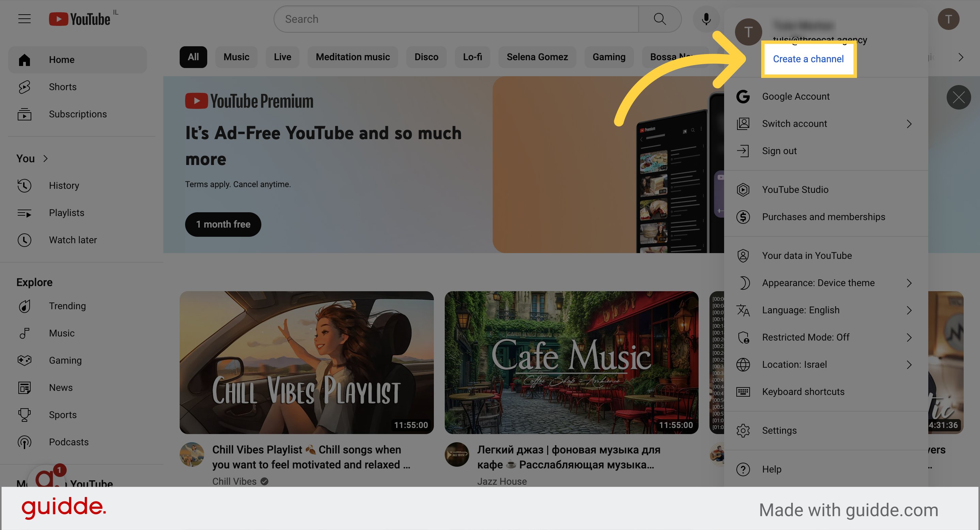This screenshot has height=530, width=980.
Task: Open Watch later in sidebar
Action: click(78, 240)
